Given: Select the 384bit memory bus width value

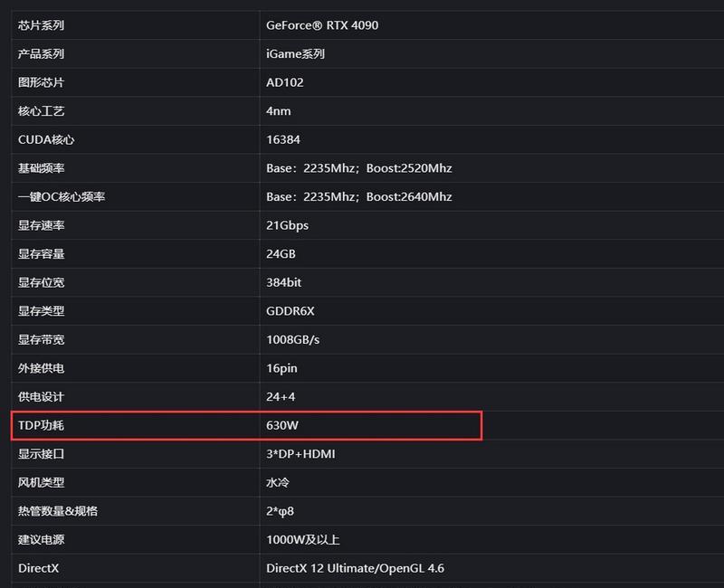Looking at the screenshot, I should coord(283,282).
